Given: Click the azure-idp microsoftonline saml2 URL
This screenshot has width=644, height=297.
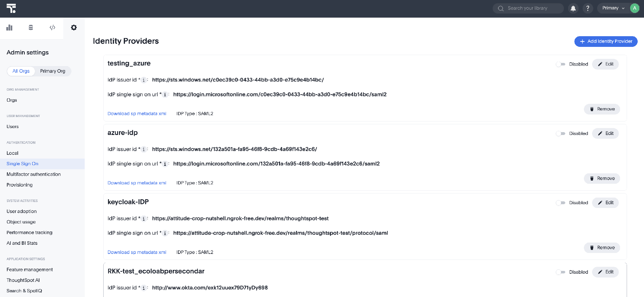Looking at the screenshot, I should [x=276, y=164].
